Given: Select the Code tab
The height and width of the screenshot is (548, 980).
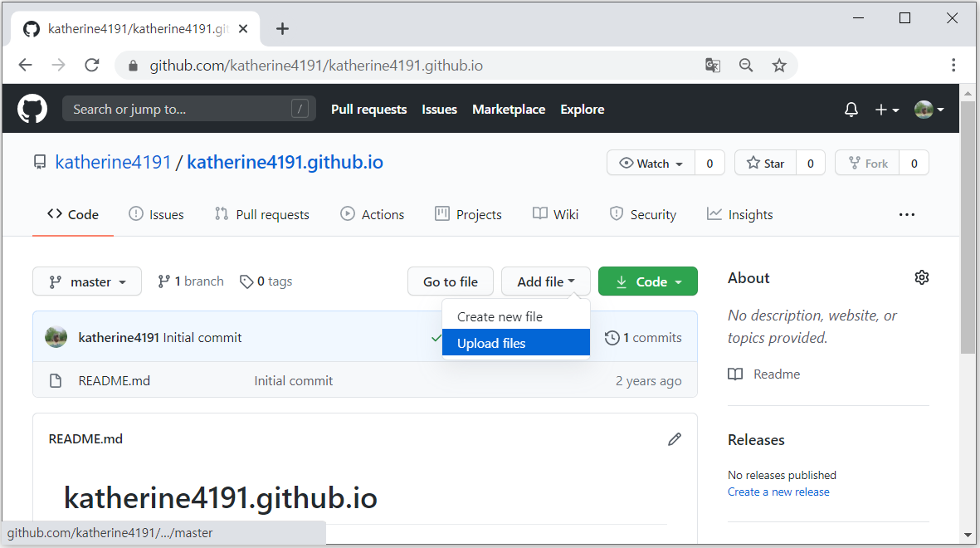Looking at the screenshot, I should [73, 214].
